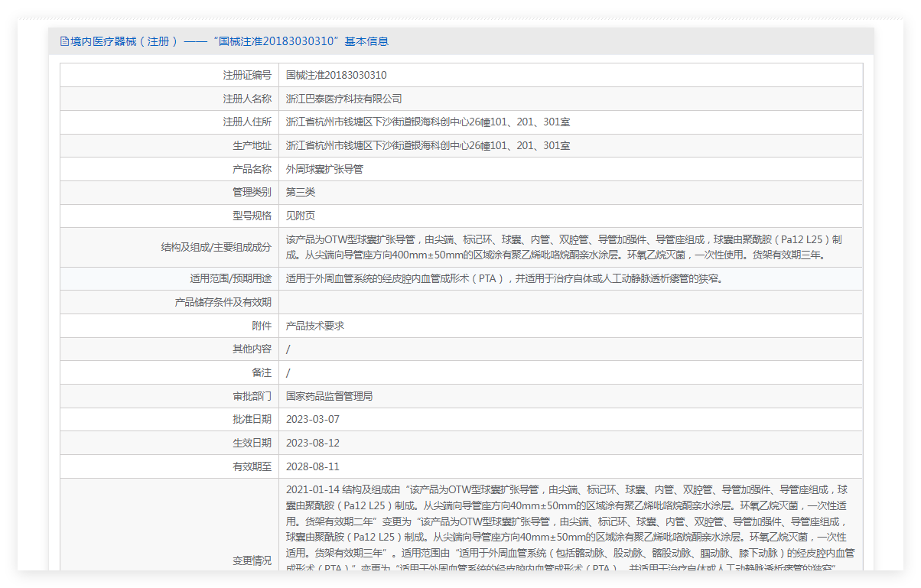Open the 产品技术要求 attachment text
This screenshot has height=588, width=921.
tap(315, 326)
